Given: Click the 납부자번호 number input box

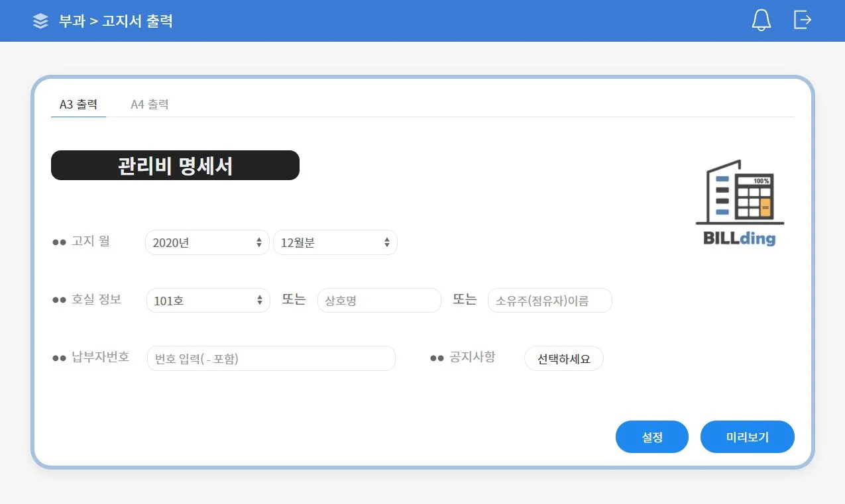Looking at the screenshot, I should pos(271,358).
